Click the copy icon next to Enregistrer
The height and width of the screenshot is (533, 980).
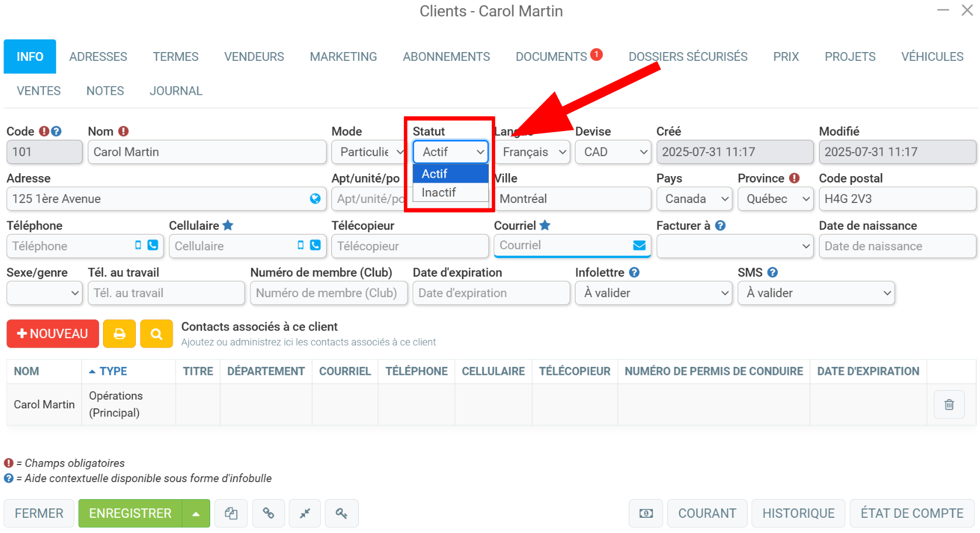coord(231,513)
